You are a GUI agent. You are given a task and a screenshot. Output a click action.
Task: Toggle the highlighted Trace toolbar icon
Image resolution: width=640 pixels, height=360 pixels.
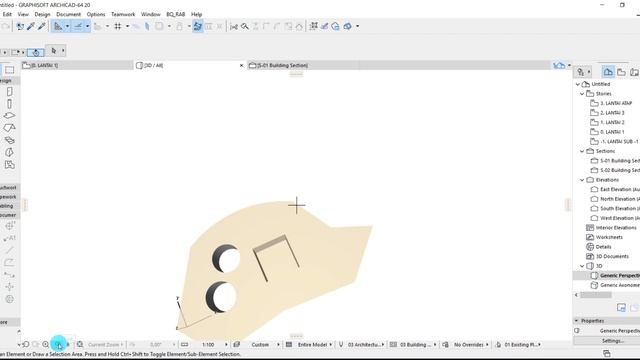pyautogui.click(x=198, y=27)
